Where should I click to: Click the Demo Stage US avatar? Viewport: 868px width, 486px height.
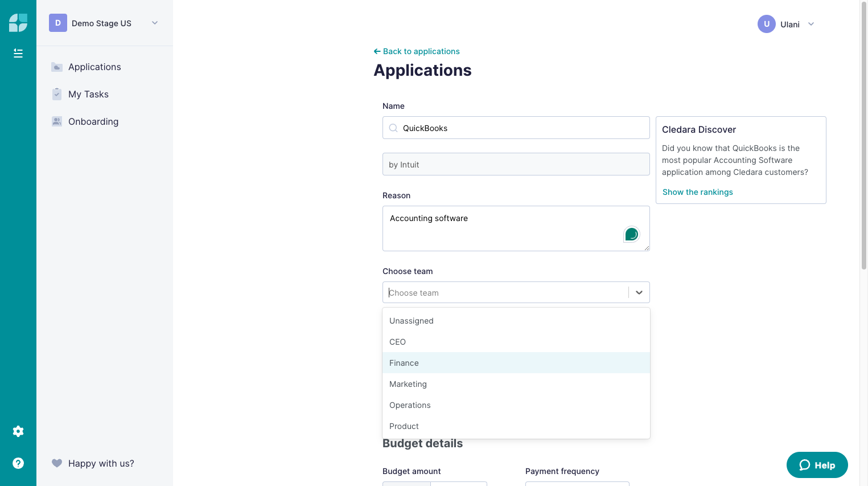click(58, 23)
